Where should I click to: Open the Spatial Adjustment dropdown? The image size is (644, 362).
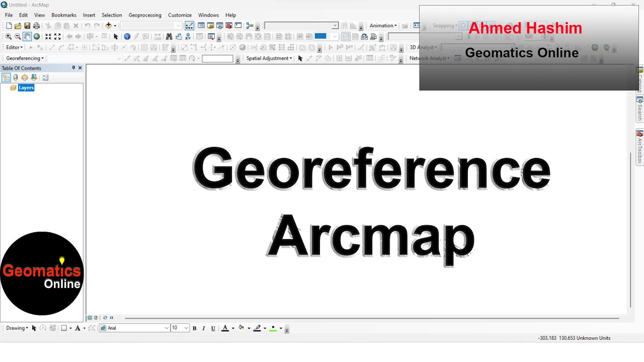click(269, 58)
